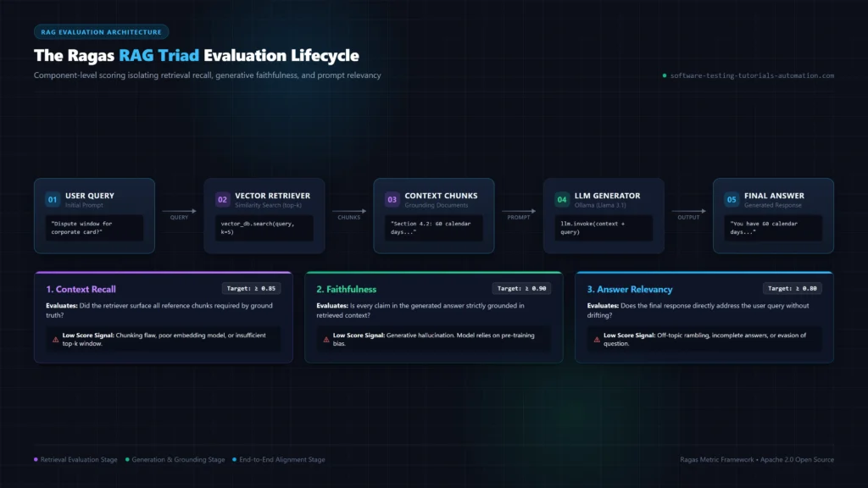The height and width of the screenshot is (488, 868).
Task: Click the USER QUERY card title
Action: click(90, 196)
